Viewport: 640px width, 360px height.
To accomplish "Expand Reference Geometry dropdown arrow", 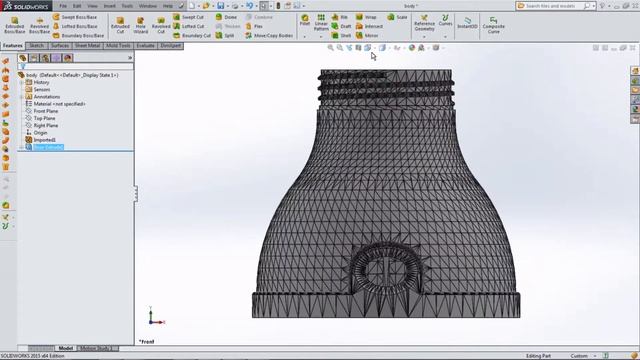I will 424,37.
